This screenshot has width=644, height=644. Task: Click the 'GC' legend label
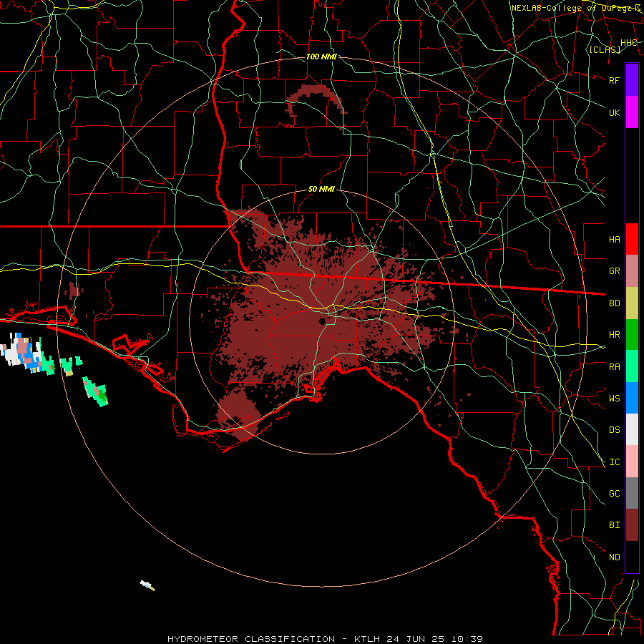(x=614, y=494)
